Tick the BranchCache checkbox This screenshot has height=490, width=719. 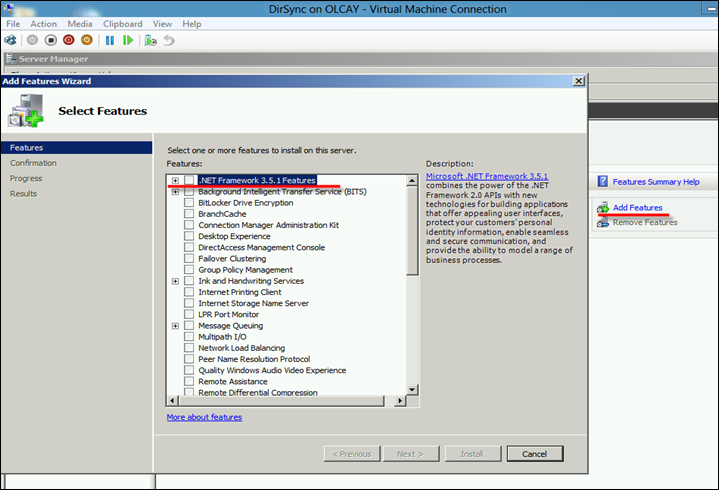[x=189, y=214]
